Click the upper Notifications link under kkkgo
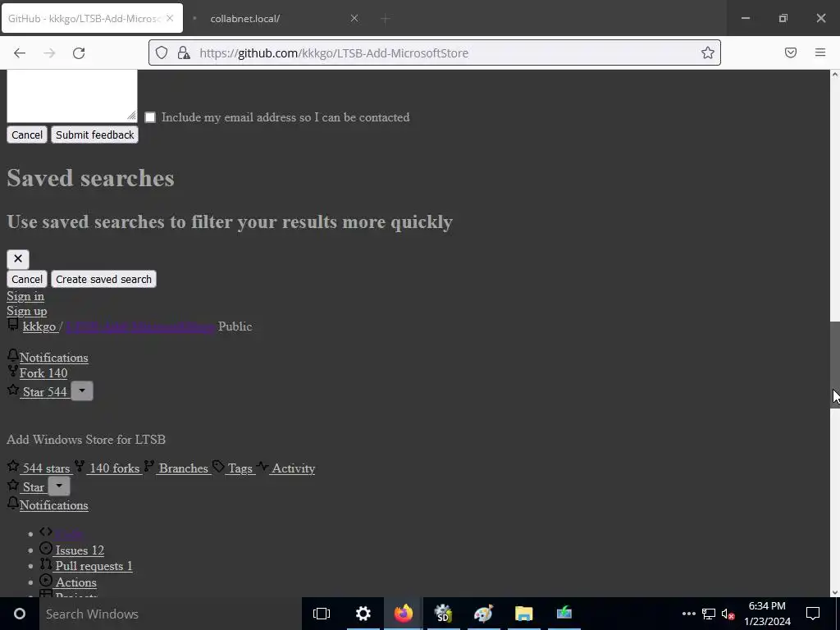Screen dimensions: 840x630 pos(53,358)
